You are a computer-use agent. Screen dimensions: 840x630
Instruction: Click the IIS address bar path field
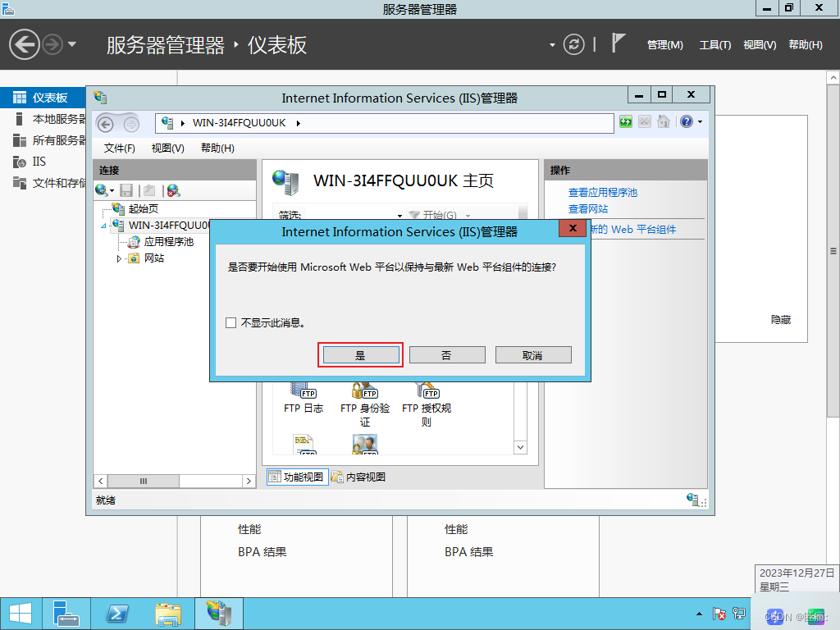384,123
